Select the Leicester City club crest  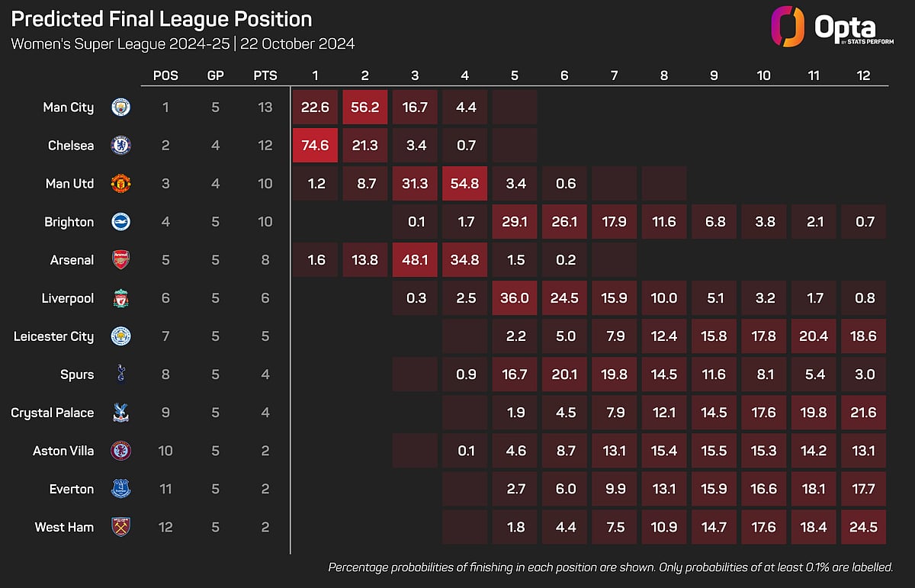(121, 336)
